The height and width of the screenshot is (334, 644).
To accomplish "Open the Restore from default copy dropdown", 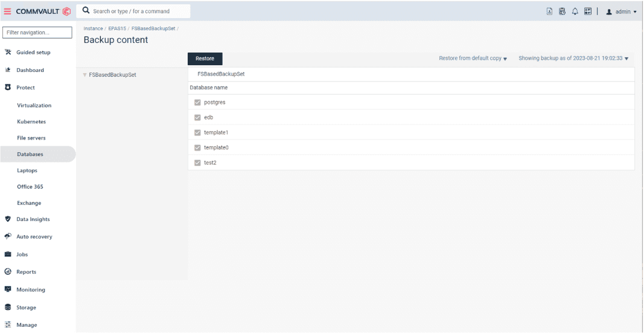I will [x=473, y=59].
